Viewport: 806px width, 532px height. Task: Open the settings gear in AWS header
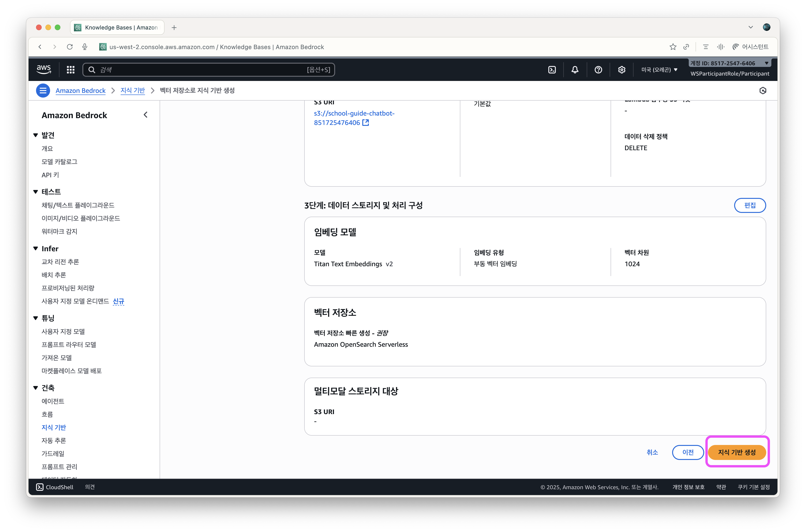click(621, 69)
